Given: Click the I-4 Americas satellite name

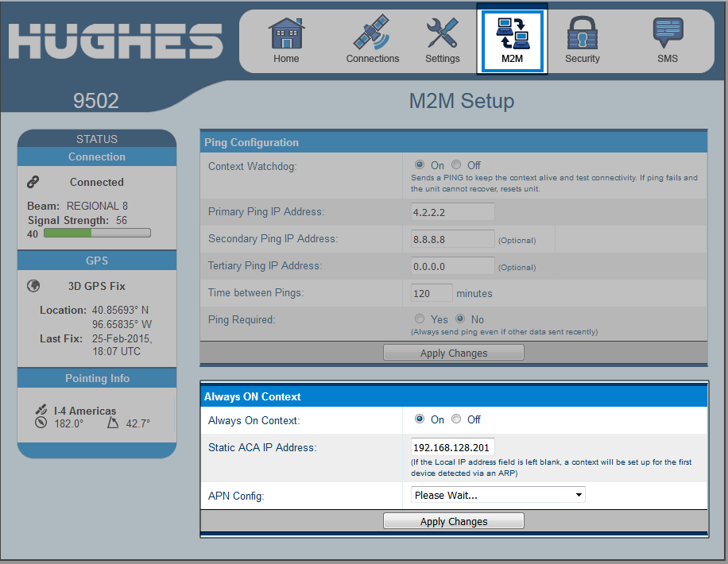Looking at the screenshot, I should click(85, 411).
